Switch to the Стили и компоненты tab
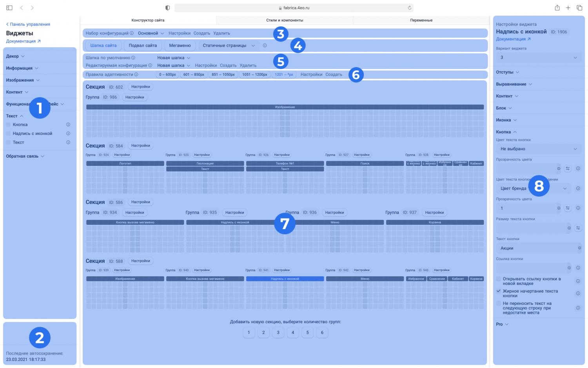588x368 pixels. pyautogui.click(x=284, y=20)
